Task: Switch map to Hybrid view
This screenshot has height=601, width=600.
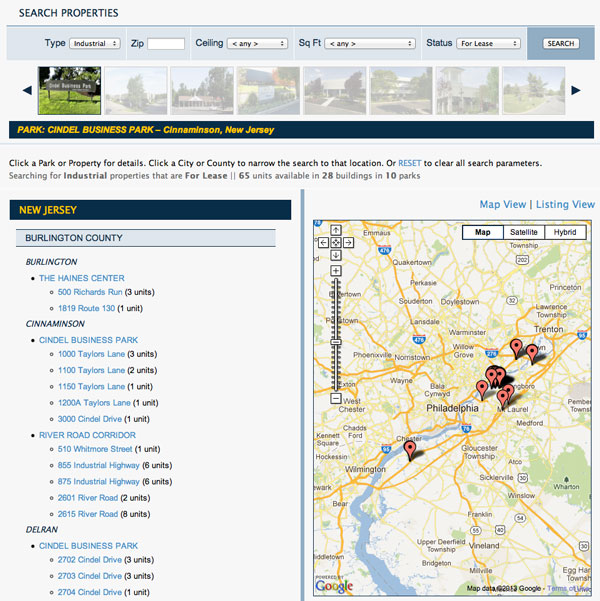Action: click(x=565, y=232)
